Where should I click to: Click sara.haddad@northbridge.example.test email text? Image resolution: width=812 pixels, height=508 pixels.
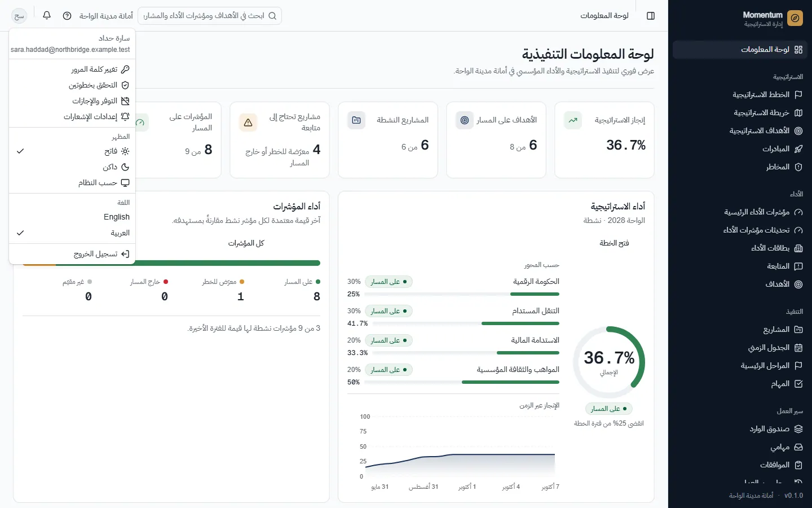pos(70,50)
